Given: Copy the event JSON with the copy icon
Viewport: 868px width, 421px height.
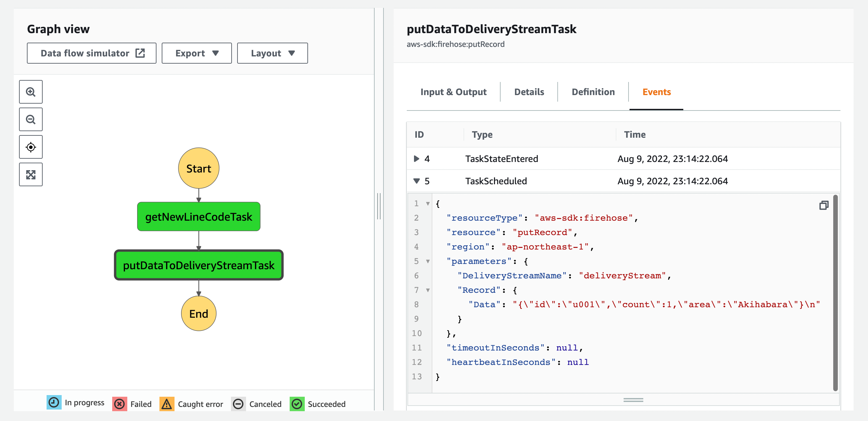Looking at the screenshot, I should (x=823, y=205).
